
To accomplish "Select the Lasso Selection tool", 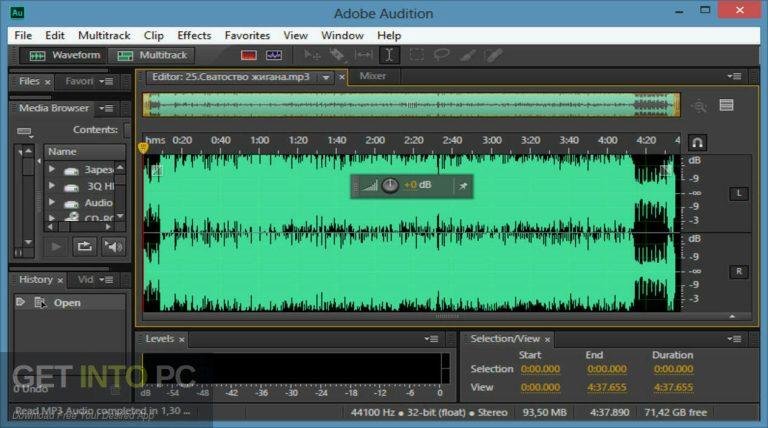I will 442,55.
